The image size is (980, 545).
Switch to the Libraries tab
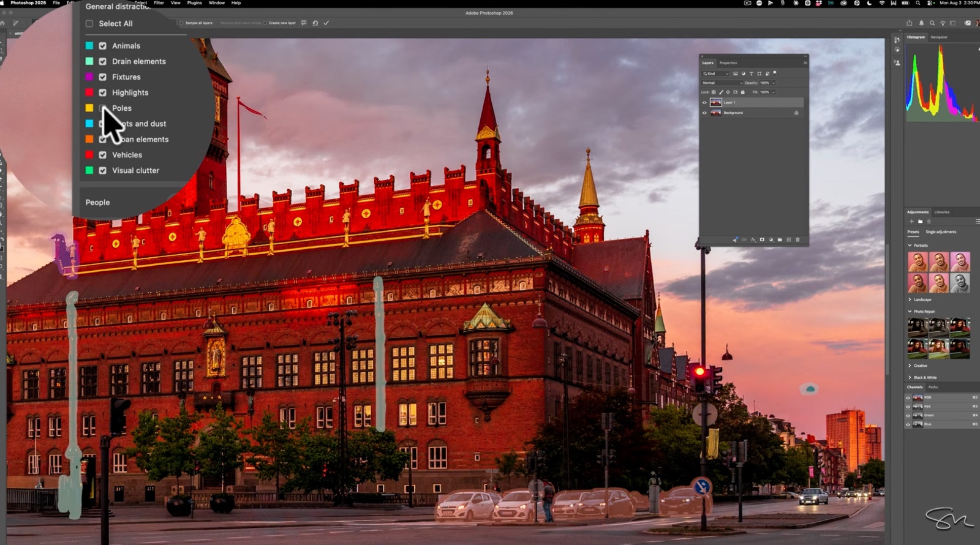click(942, 212)
